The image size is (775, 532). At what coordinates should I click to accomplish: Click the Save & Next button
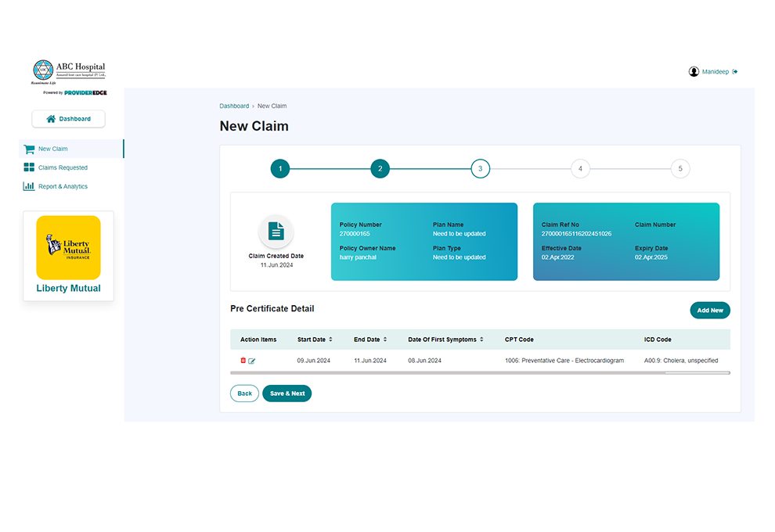(x=287, y=394)
